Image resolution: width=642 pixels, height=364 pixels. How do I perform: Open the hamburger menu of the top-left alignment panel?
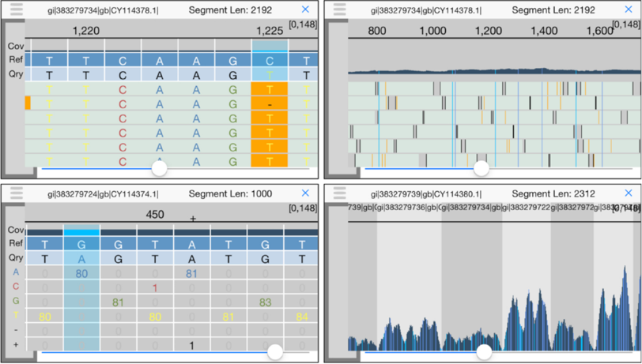[x=17, y=9]
